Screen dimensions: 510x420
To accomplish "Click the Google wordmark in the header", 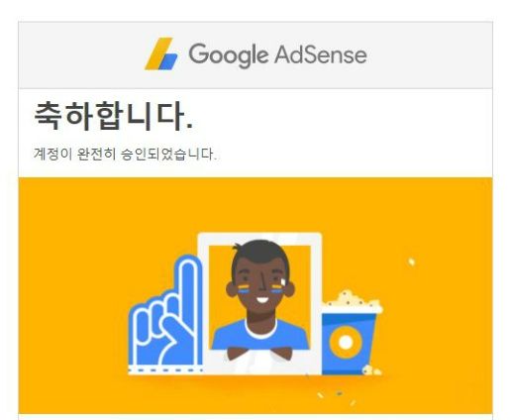I will point(228,54).
